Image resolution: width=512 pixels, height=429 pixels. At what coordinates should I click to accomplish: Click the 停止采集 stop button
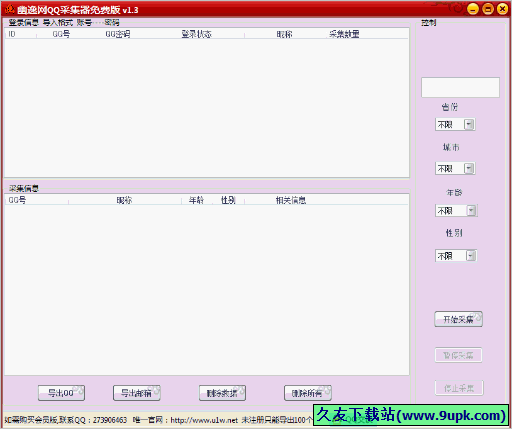[x=459, y=388]
